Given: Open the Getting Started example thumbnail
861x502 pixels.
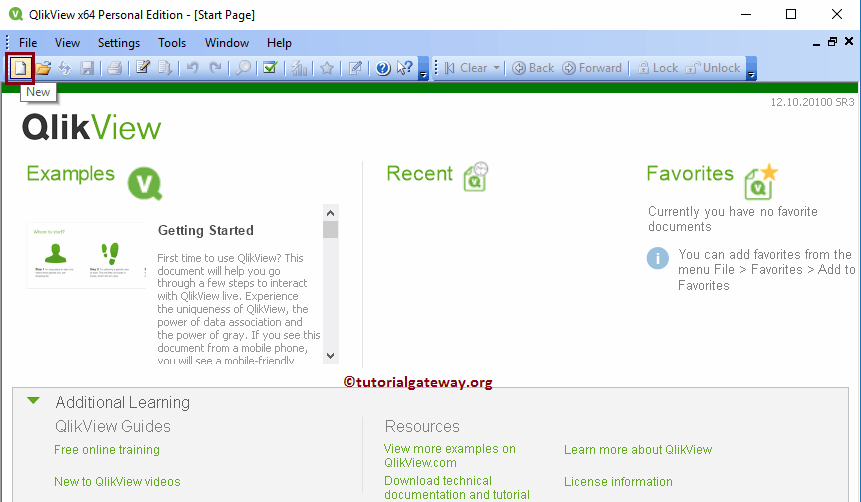Looking at the screenshot, I should coord(87,255).
